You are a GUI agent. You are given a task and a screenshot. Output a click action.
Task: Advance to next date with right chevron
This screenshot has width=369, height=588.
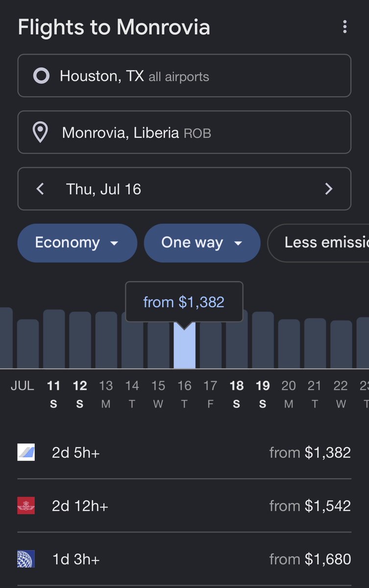[x=329, y=189]
